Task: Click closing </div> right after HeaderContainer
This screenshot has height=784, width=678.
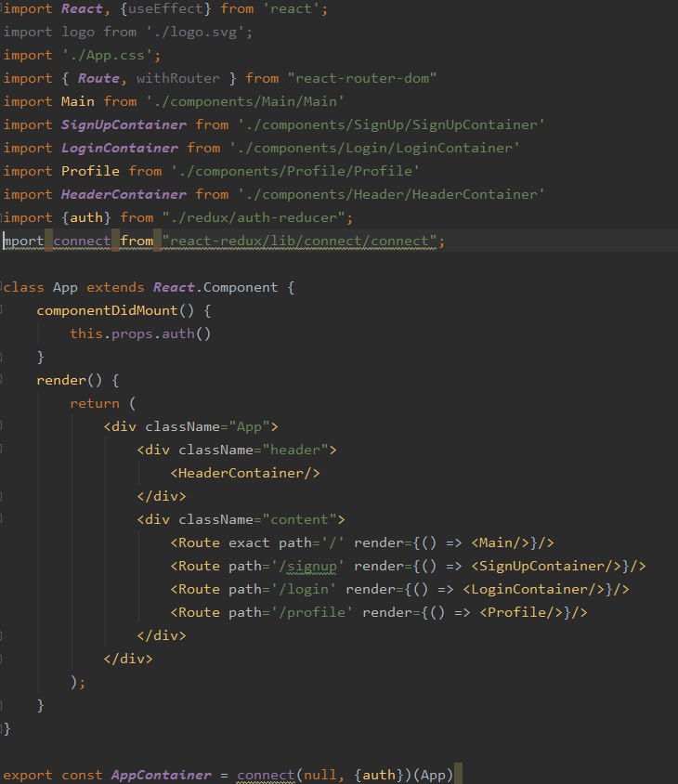Action: [x=162, y=496]
